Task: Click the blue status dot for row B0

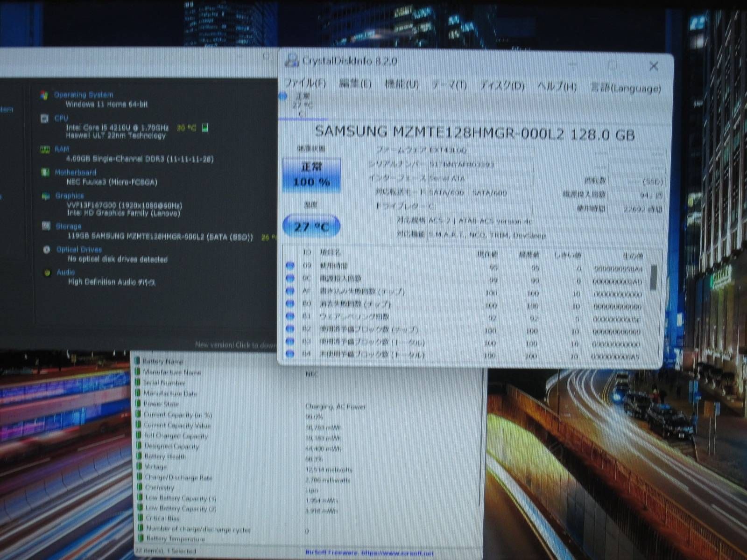Action: pos(290,303)
